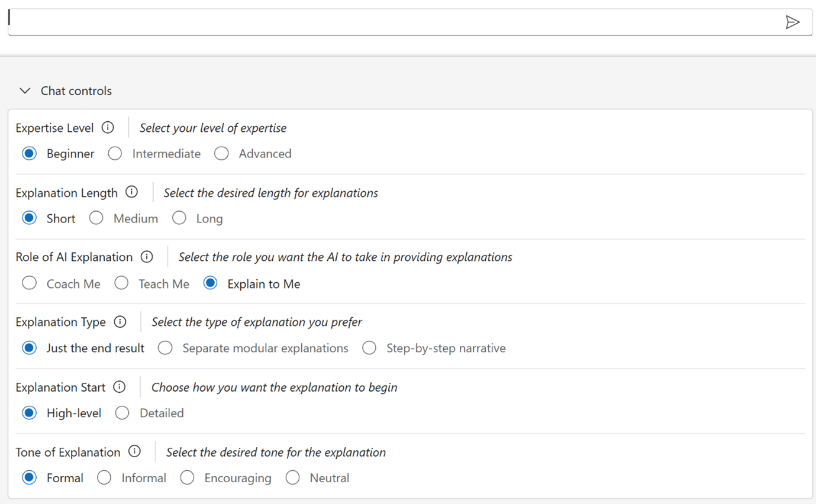The width and height of the screenshot is (816, 504).
Task: Select Intermediate expertise level
Action: [x=115, y=153]
